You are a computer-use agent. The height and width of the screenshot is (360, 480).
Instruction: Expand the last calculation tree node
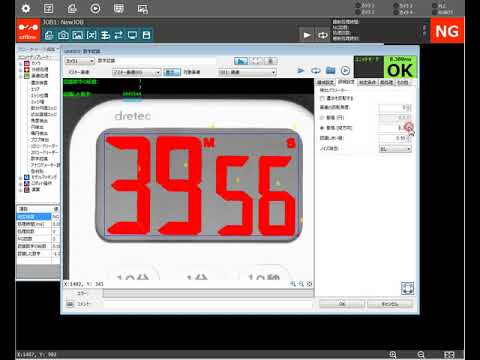(21, 190)
